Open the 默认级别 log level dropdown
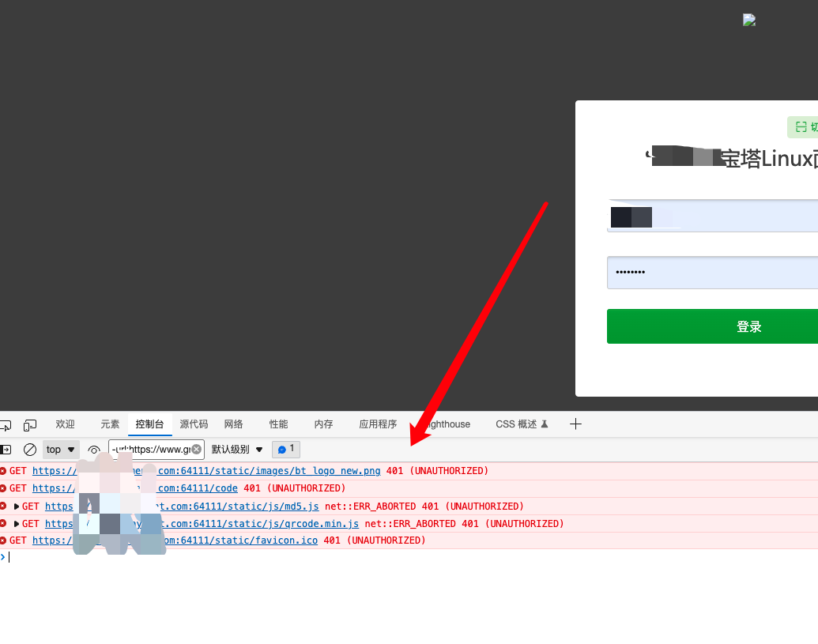Viewport: 818px width, 644px height. [237, 450]
